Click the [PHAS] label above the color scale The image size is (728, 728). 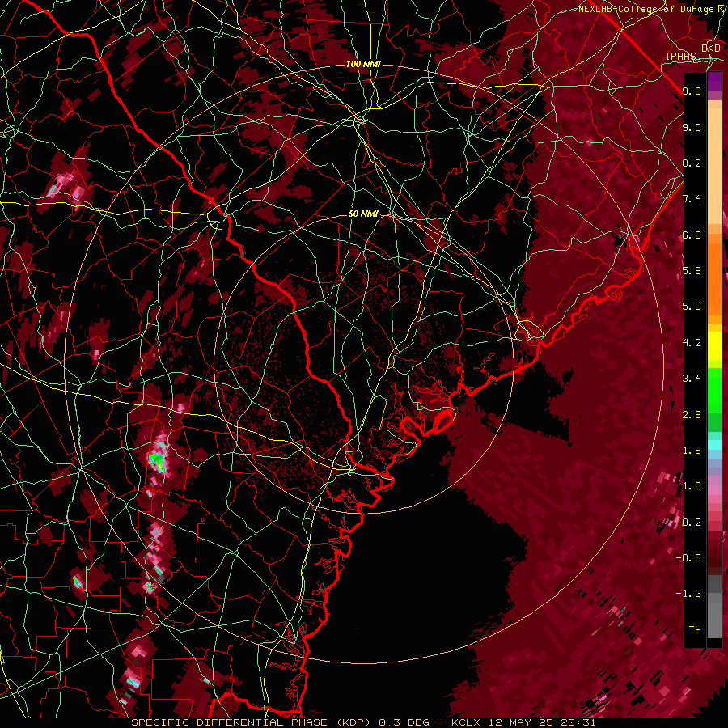coord(684,56)
